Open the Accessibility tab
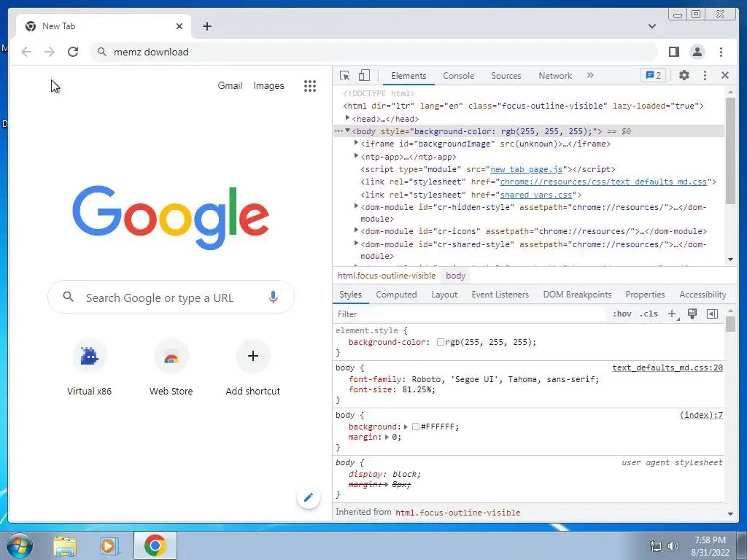 click(x=703, y=295)
